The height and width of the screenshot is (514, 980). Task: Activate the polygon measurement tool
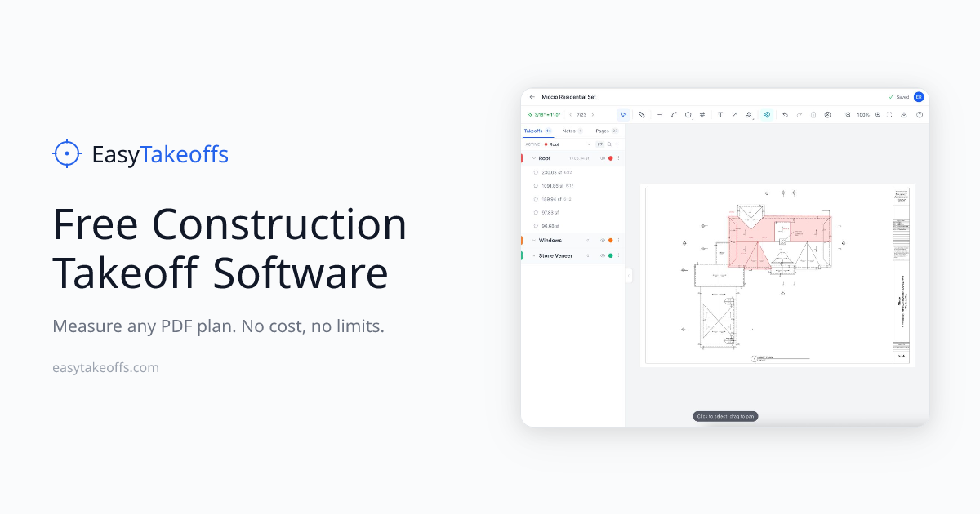[689, 114]
